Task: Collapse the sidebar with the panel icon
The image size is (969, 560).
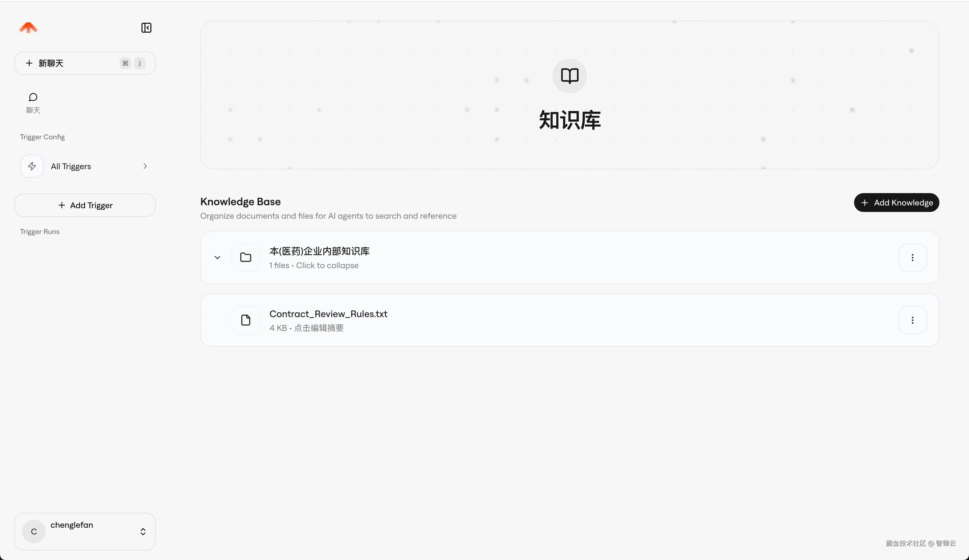Action: (146, 28)
